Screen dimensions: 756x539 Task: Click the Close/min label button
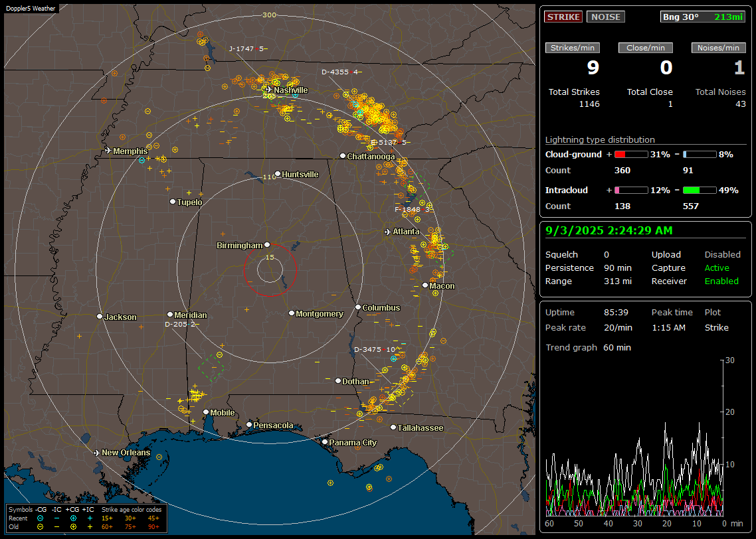[646, 48]
